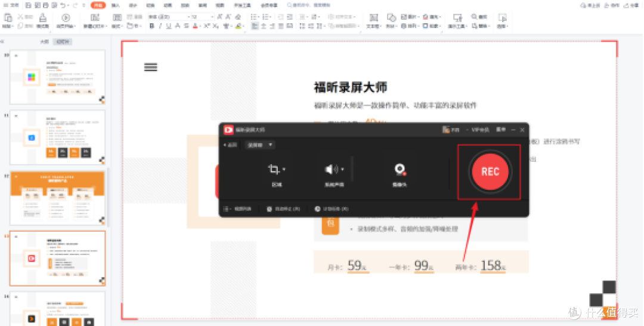The image size is (644, 326).
Task: Toggle left text alignment
Action: click(x=255, y=26)
